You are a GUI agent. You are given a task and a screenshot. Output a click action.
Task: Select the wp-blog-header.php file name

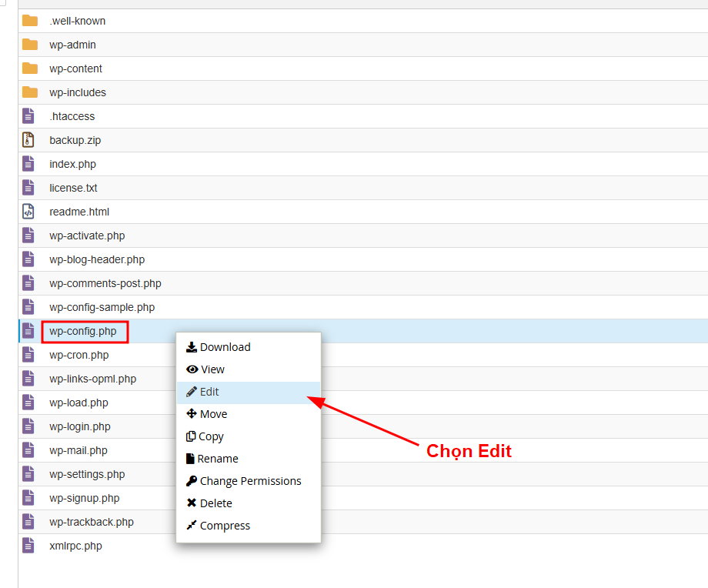[97, 260]
